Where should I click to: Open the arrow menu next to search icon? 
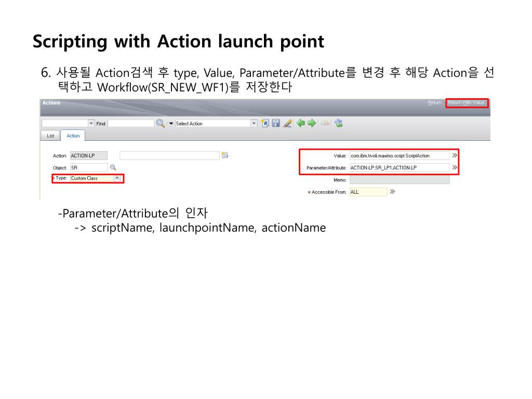(x=171, y=124)
